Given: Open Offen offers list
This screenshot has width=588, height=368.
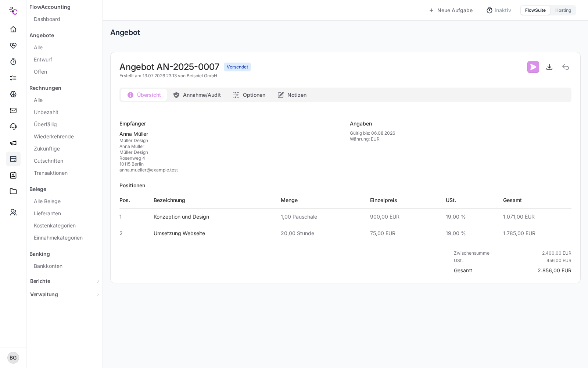Looking at the screenshot, I should click(x=40, y=72).
